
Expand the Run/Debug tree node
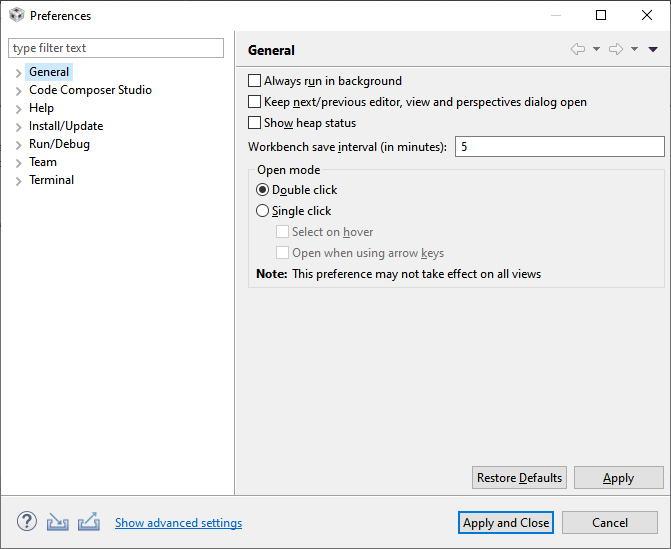(18, 145)
